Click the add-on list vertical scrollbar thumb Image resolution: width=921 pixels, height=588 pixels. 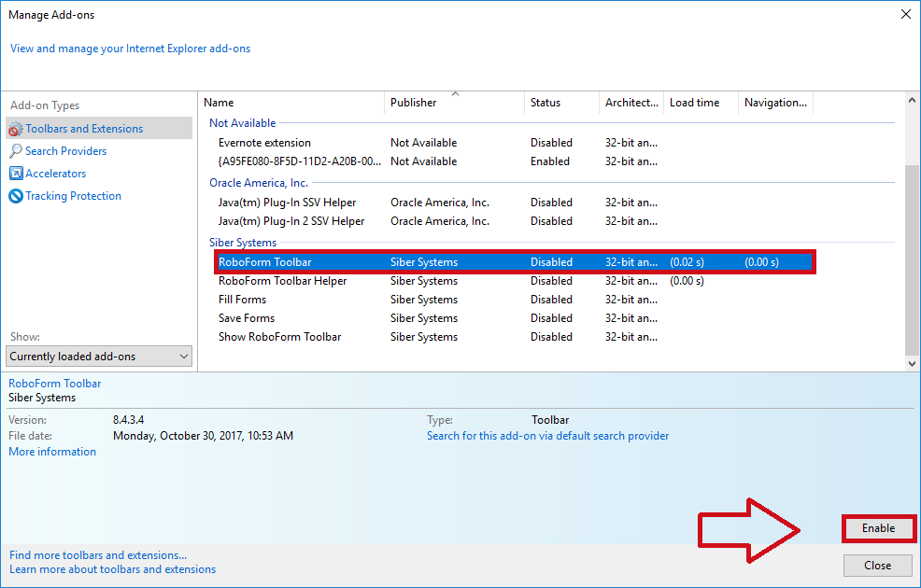click(912, 260)
